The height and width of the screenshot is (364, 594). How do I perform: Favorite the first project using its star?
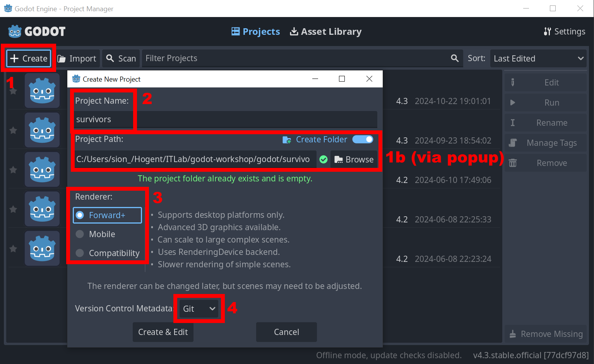click(x=13, y=91)
